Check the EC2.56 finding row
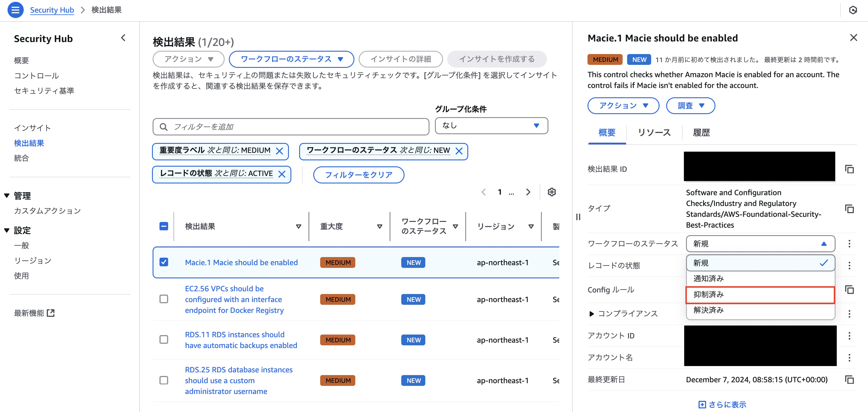Screen dimensions: 868x412 click(x=164, y=299)
